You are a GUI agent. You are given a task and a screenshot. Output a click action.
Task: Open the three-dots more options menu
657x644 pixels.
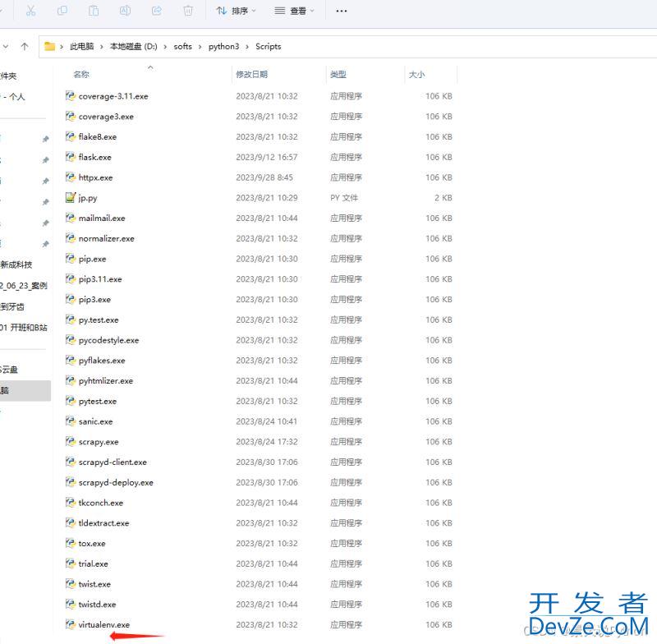tap(342, 11)
